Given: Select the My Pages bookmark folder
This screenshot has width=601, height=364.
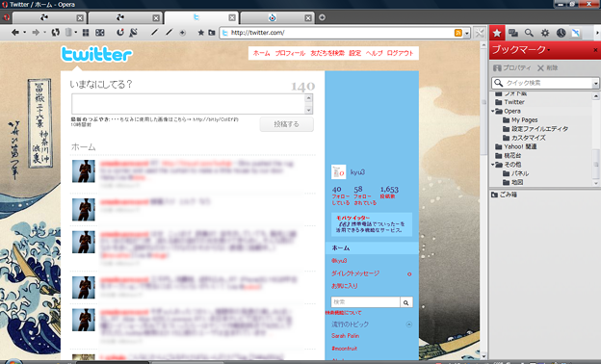Looking at the screenshot, I should [x=524, y=120].
